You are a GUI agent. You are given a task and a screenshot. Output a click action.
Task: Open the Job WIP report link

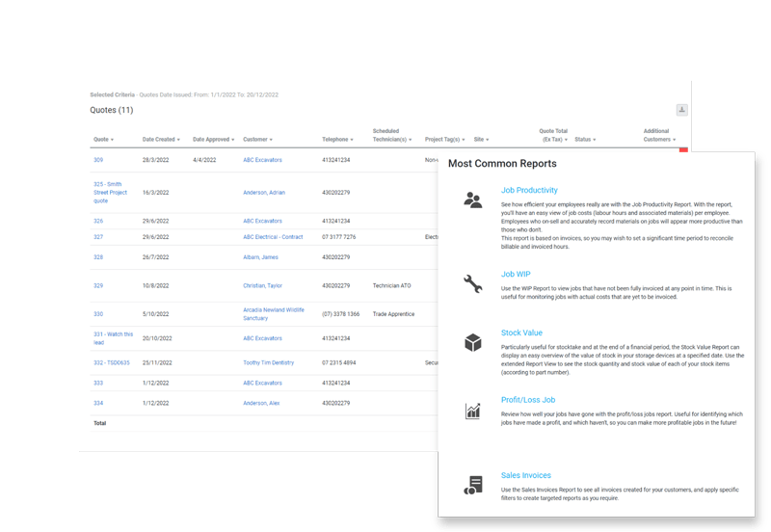[x=516, y=275]
